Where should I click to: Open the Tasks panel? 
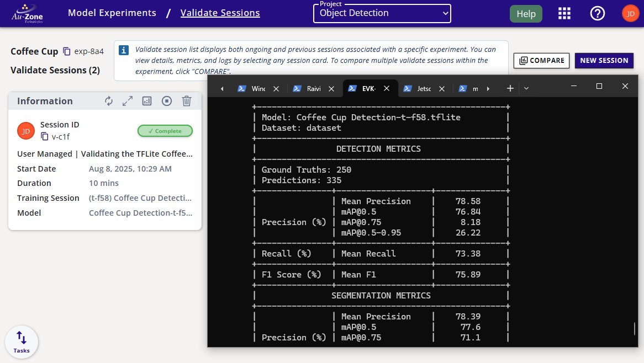pos(22,342)
